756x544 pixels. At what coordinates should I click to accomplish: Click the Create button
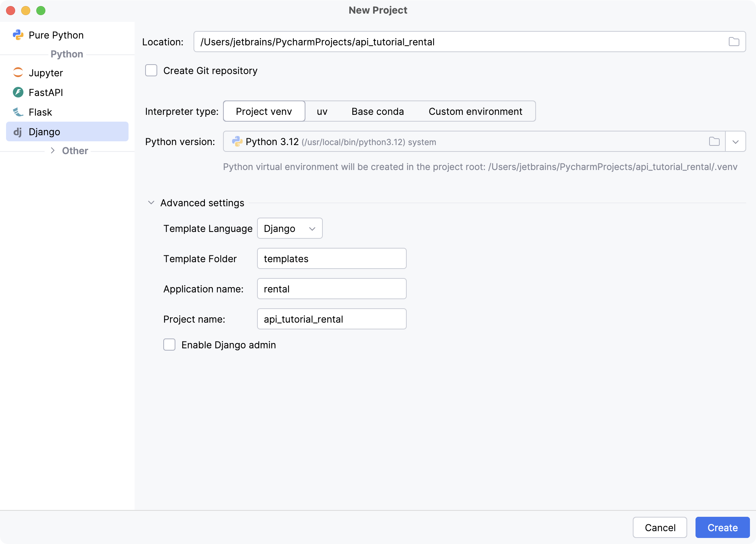722,527
